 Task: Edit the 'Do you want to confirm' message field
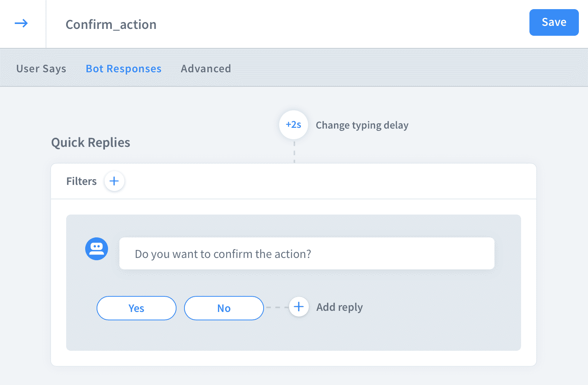pyautogui.click(x=307, y=254)
